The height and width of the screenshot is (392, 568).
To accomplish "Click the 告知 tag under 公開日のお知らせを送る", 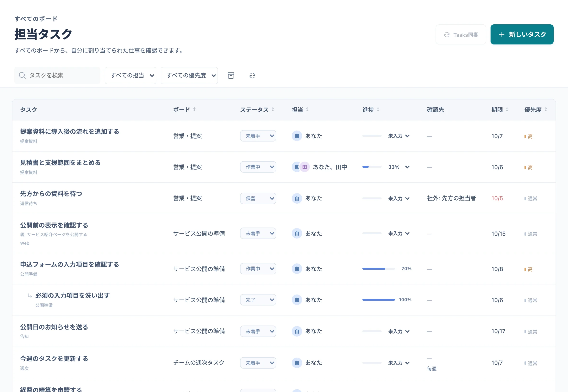I will (24, 336).
